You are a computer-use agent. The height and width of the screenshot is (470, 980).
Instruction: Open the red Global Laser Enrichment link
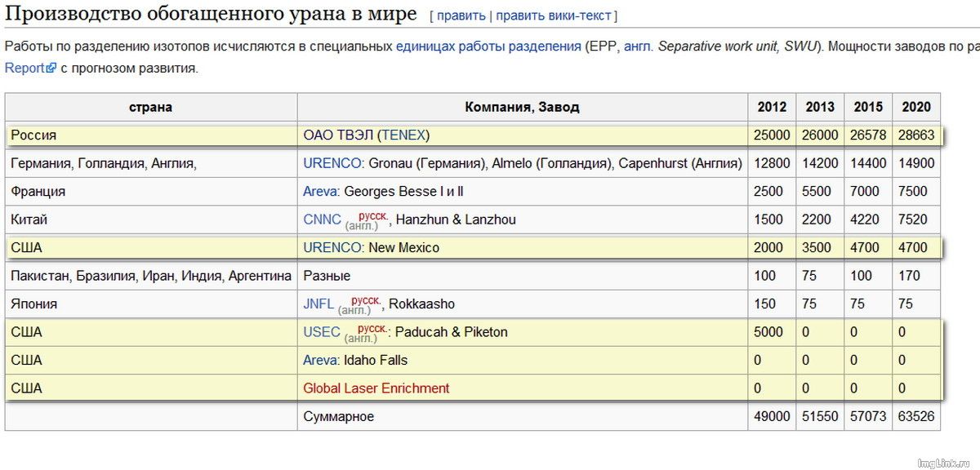(376, 388)
